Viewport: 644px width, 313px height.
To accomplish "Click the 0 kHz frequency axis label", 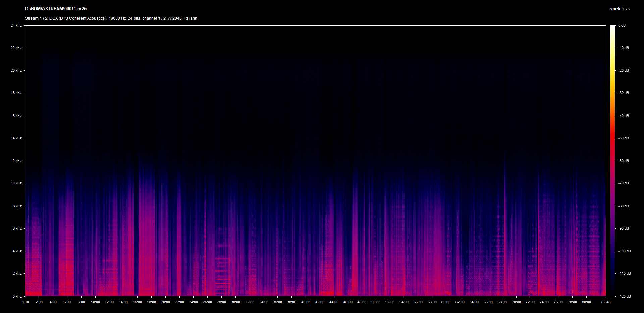I will (17, 296).
